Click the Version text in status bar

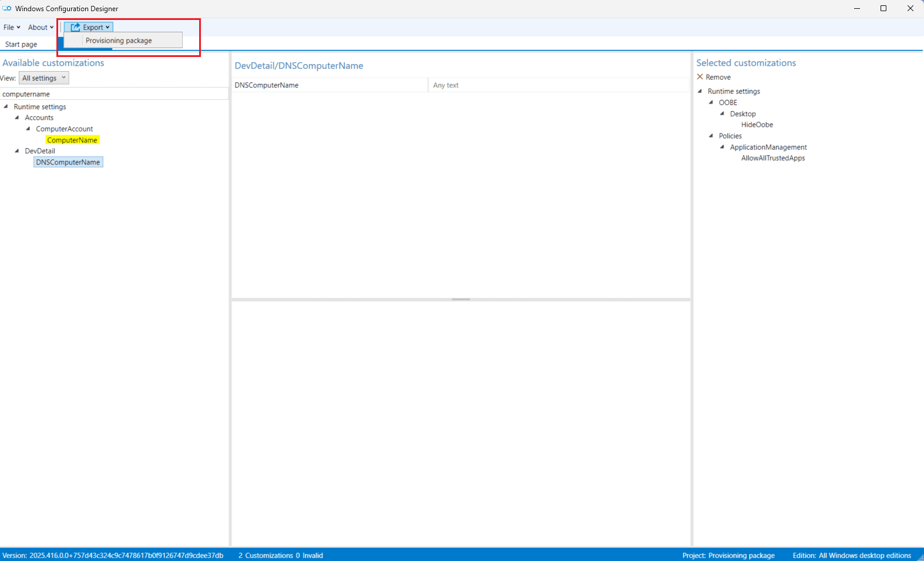113,555
